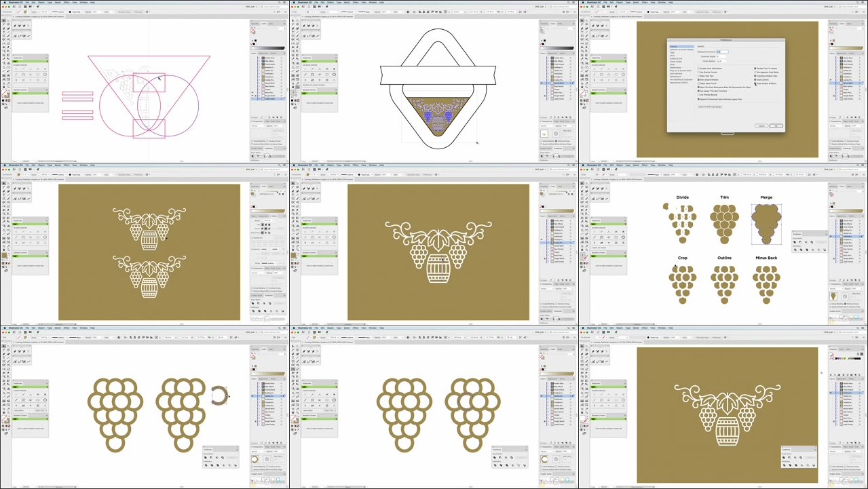Click Minus Back in floating Pathfinder, ring-fragment grapes screenshot
Viewport: 868px width, 489px height.
pyautogui.click(x=235, y=465)
